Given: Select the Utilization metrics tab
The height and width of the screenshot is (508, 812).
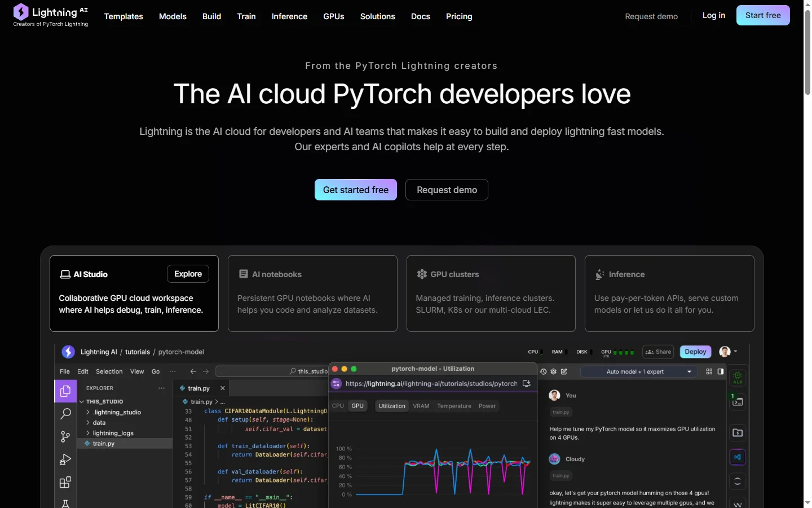Looking at the screenshot, I should point(392,406).
